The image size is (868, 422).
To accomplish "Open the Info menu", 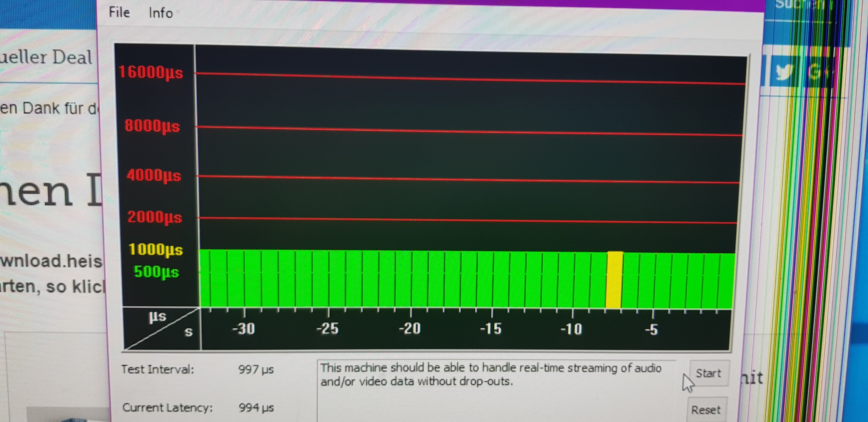I will coord(161,13).
